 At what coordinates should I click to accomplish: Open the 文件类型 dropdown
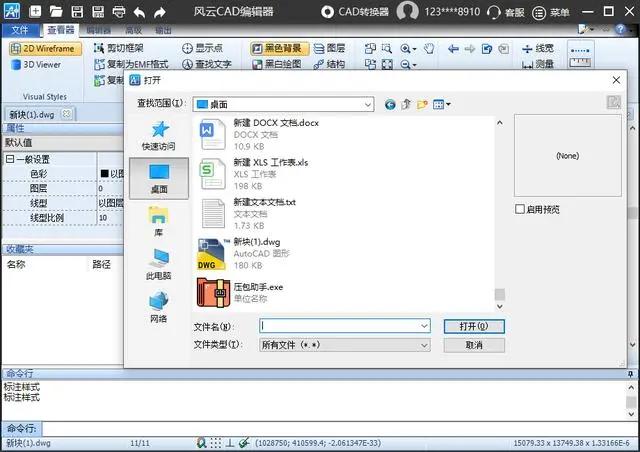(345, 345)
